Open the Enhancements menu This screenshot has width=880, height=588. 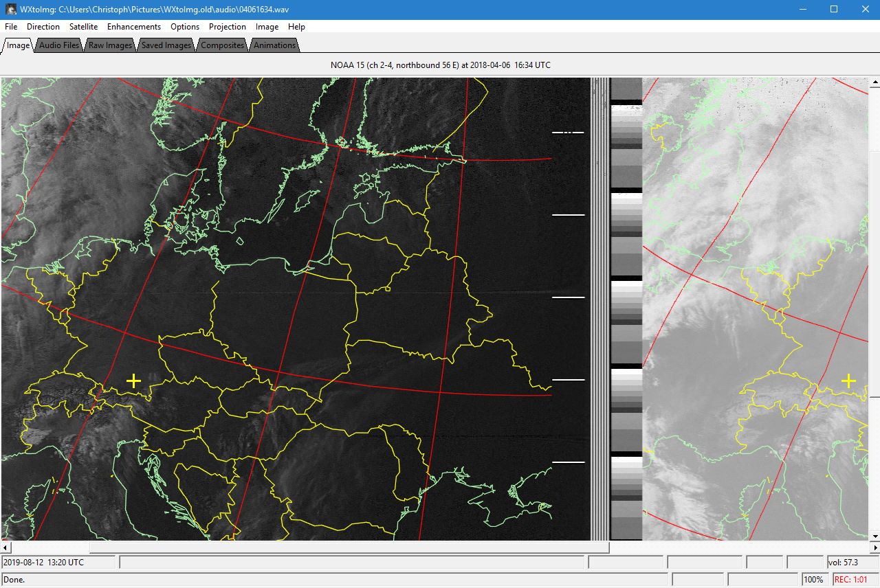point(133,27)
